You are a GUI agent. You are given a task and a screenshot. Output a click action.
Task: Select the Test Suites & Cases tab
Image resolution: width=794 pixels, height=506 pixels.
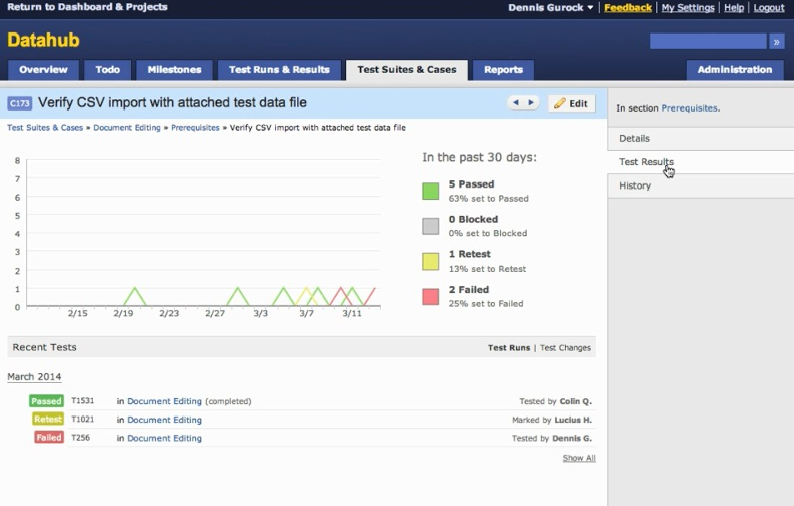click(407, 70)
